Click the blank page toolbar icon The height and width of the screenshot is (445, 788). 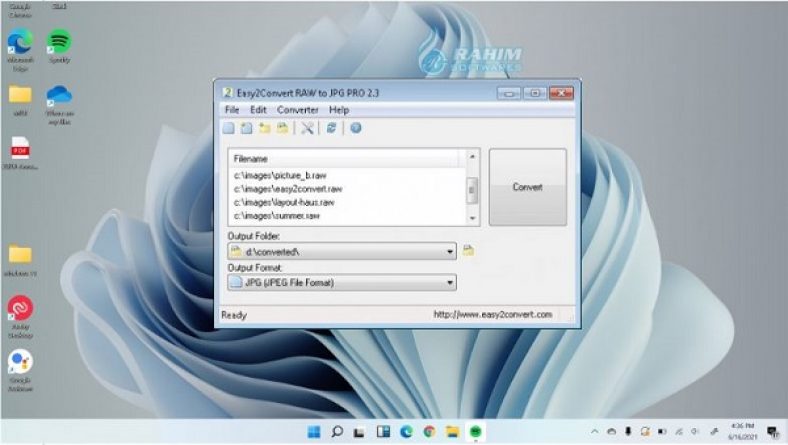[229, 128]
